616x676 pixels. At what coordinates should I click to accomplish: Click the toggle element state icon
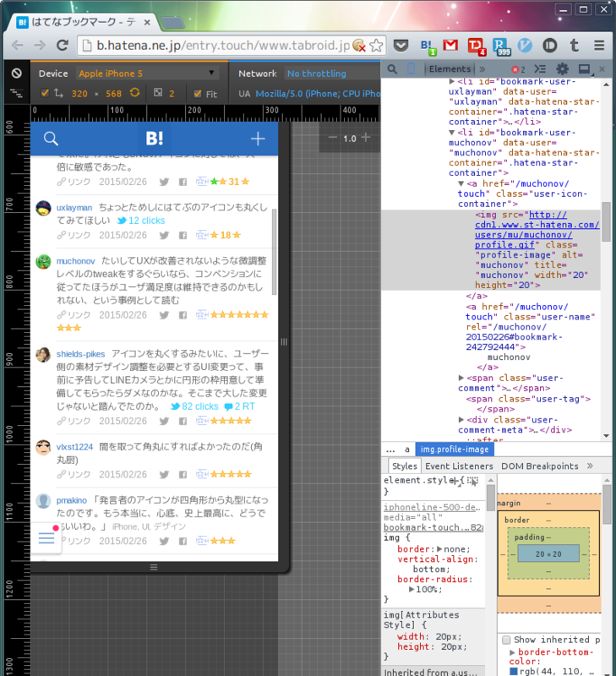(x=473, y=481)
